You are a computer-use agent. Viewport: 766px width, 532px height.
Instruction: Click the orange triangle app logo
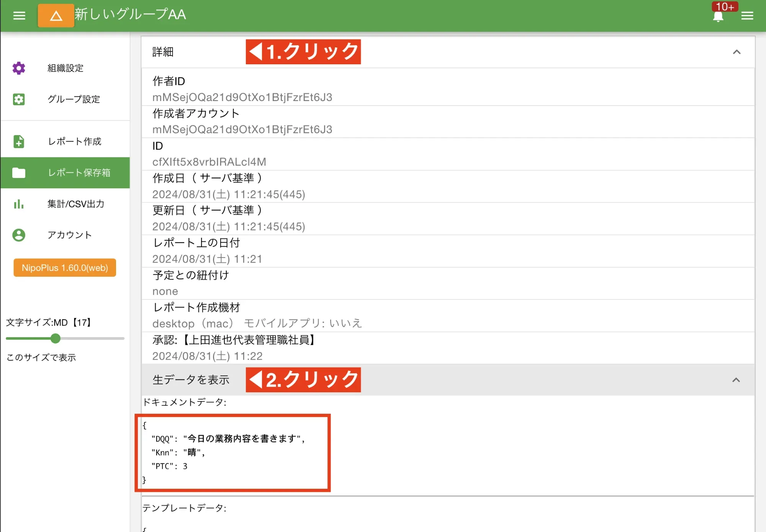point(56,16)
